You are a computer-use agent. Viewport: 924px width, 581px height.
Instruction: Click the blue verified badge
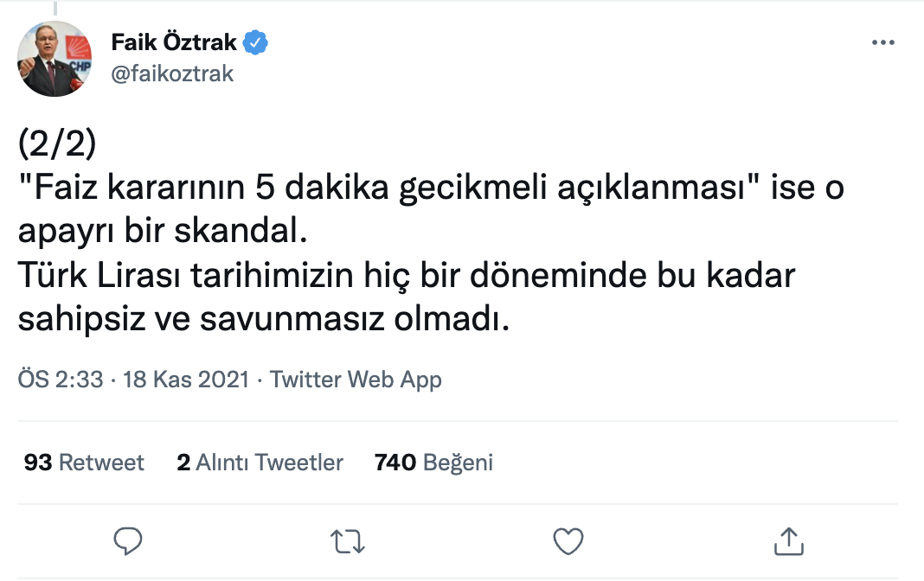click(x=258, y=42)
